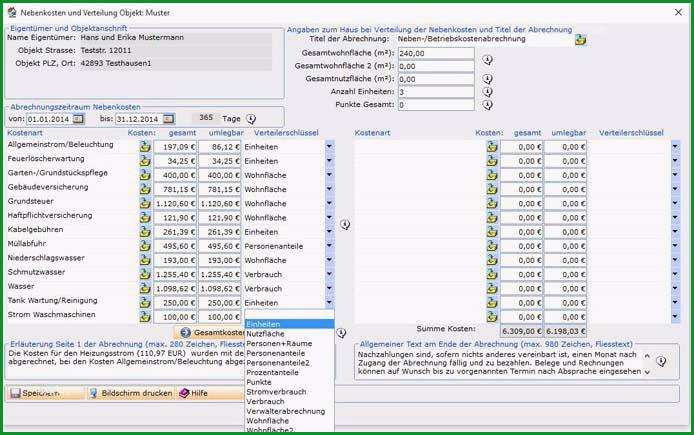Screen dimensions: 694x435
Task: Expand Verteilerschlüssel dropdown for Grundsteuer
Action: (x=329, y=204)
